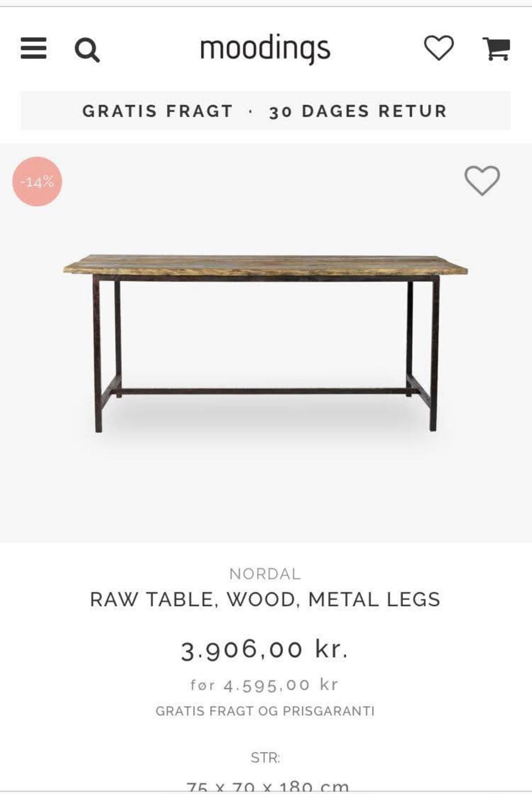Click the RAW TABLE, WOOD, METAL LEGS title
This screenshot has width=532, height=794.
pos(265,600)
